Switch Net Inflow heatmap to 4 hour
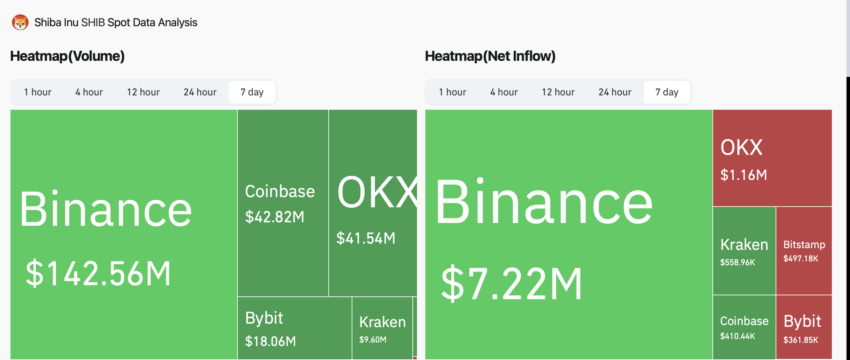 coord(504,92)
